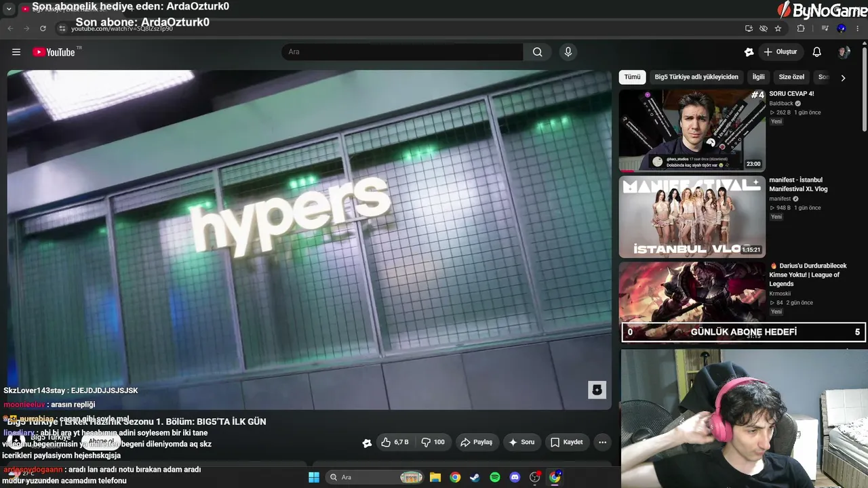
Task: Dislike the video showing 100
Action: [433, 443]
